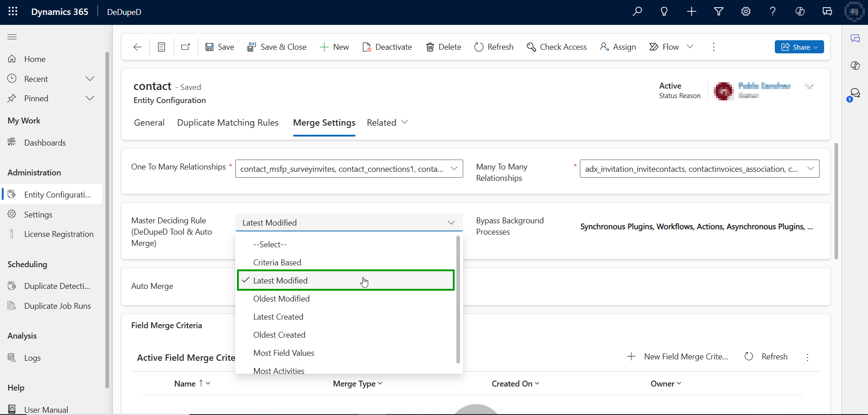Open the Dynamics 365 app launcher waffle
The width and height of the screenshot is (868, 415).
13,12
